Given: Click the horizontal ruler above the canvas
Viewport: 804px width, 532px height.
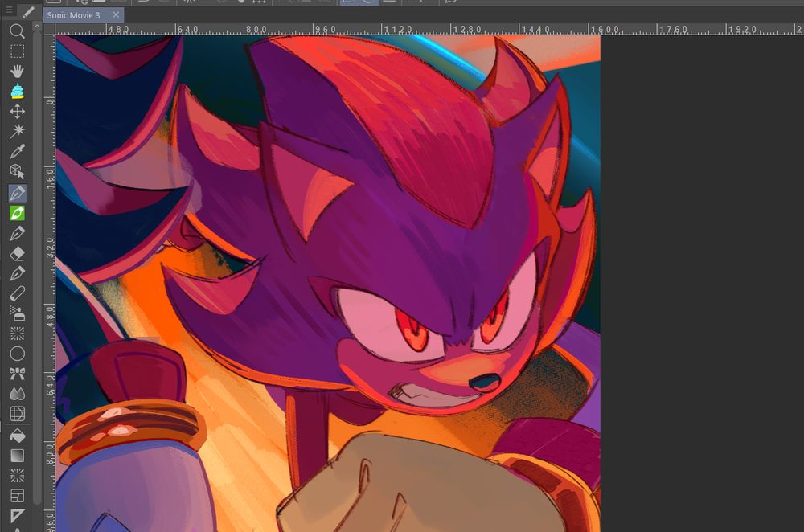Looking at the screenshot, I should [429, 29].
